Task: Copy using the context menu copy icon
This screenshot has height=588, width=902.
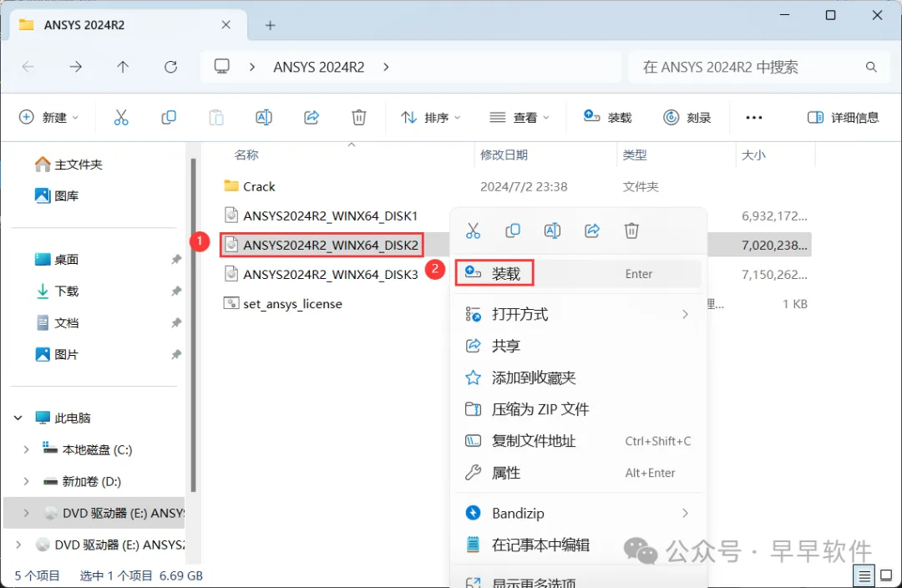Action: 513,231
